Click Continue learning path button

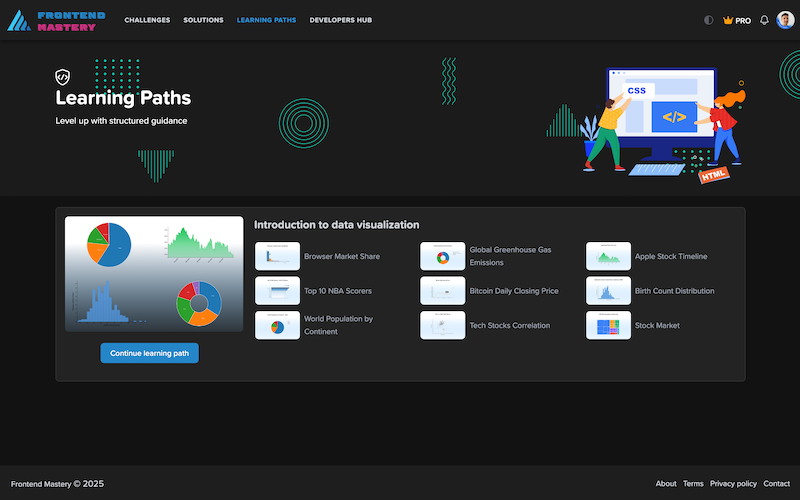pos(149,353)
